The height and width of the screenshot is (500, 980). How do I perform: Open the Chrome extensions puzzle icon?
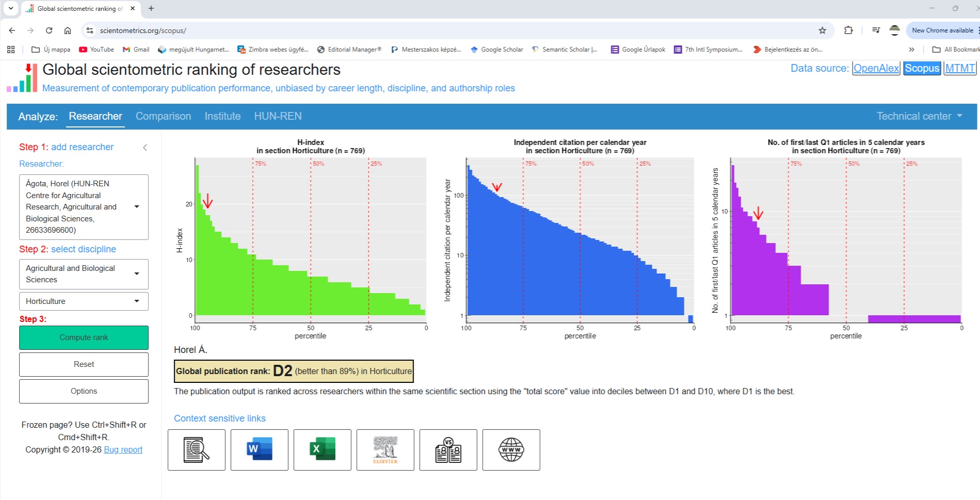point(848,30)
